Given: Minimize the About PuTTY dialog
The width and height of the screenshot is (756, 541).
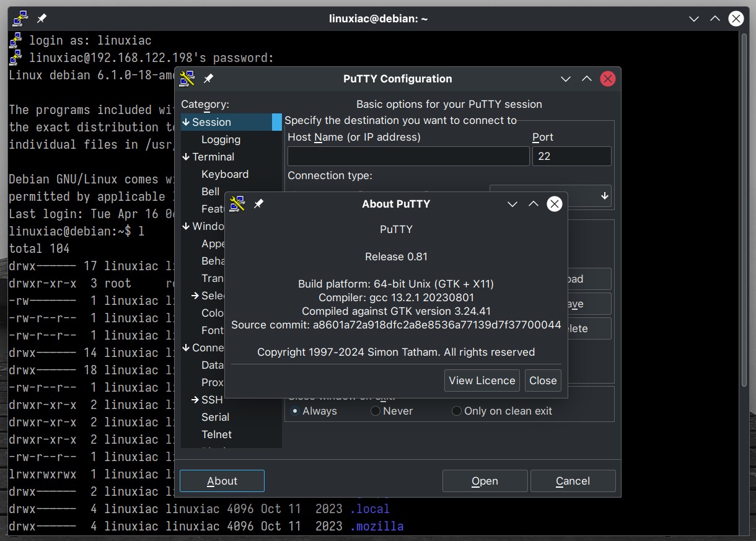Looking at the screenshot, I should [x=512, y=204].
